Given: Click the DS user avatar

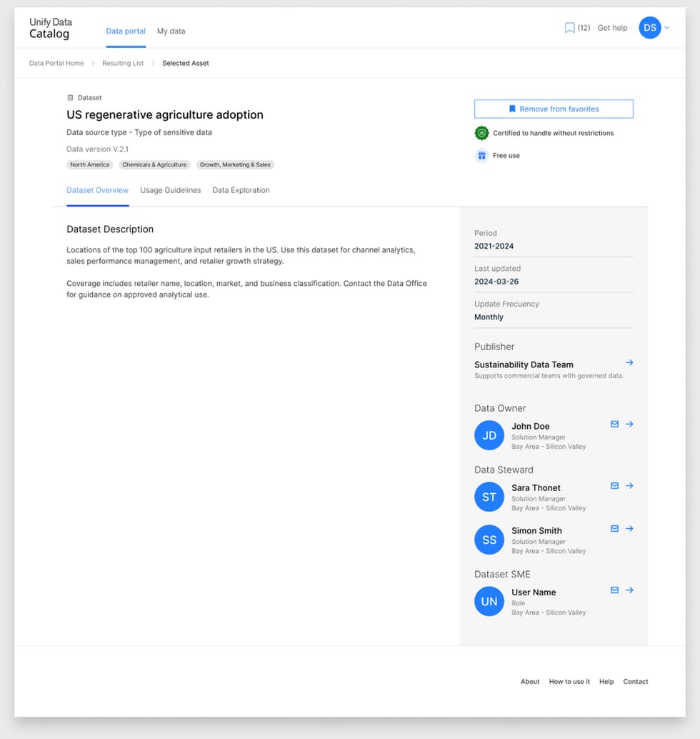Looking at the screenshot, I should pyautogui.click(x=649, y=28).
